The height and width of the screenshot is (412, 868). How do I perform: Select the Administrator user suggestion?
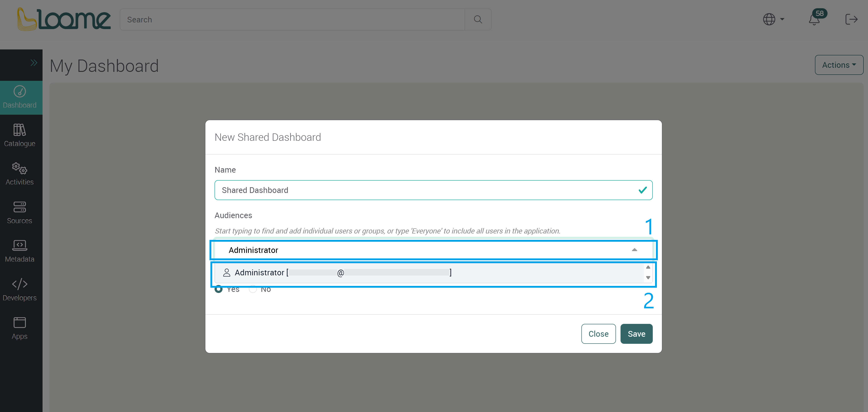coord(429,273)
